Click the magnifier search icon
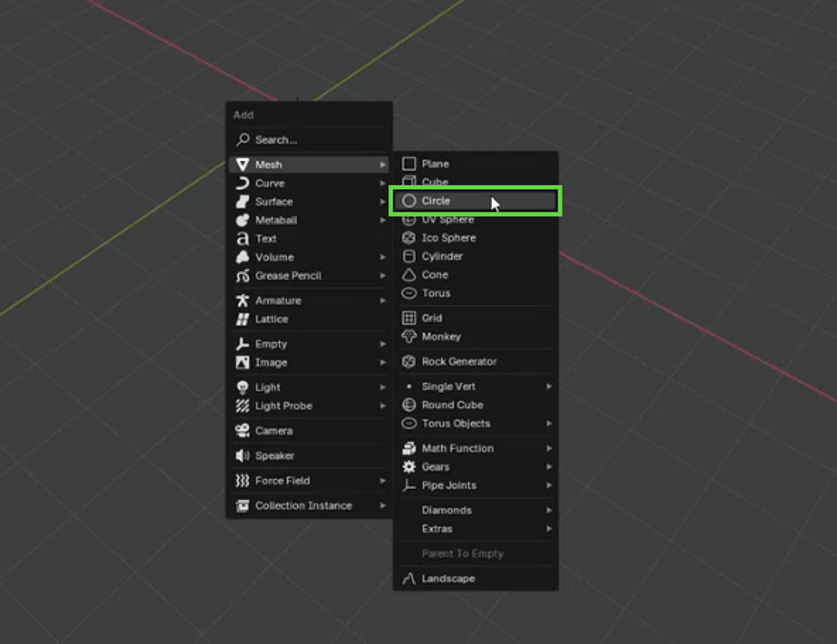 point(243,140)
